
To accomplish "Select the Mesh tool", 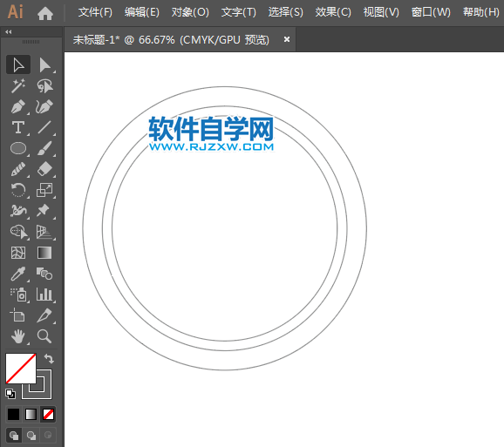I will point(18,253).
